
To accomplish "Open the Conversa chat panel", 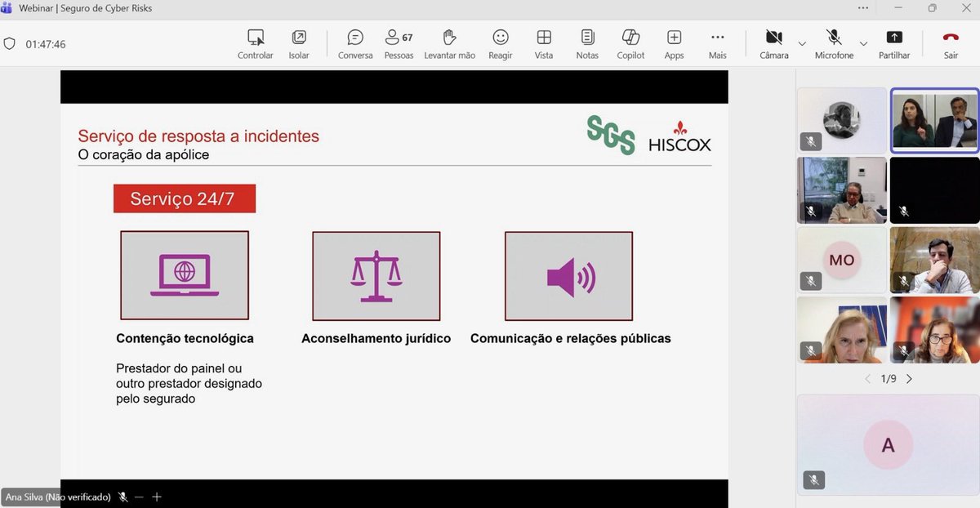I will (355, 44).
